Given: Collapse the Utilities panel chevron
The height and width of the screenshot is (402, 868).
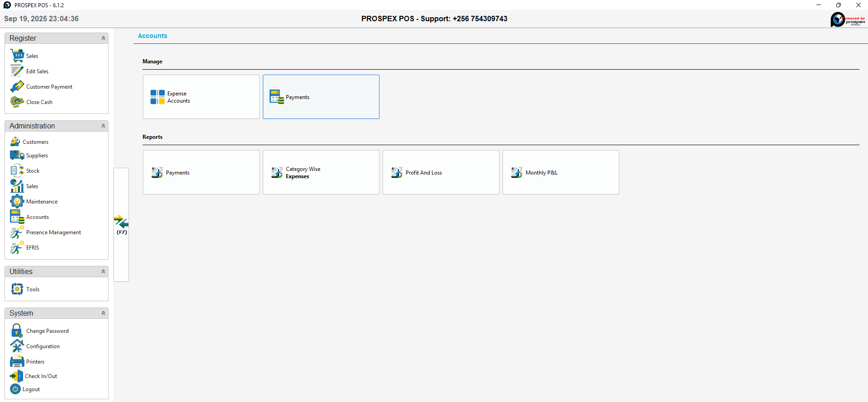Looking at the screenshot, I should [103, 272].
